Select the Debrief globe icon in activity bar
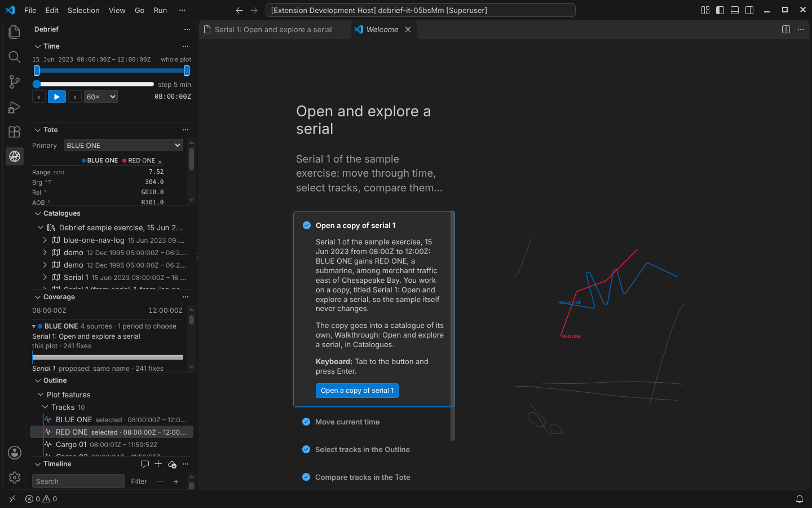This screenshot has width=812, height=508. [x=15, y=156]
